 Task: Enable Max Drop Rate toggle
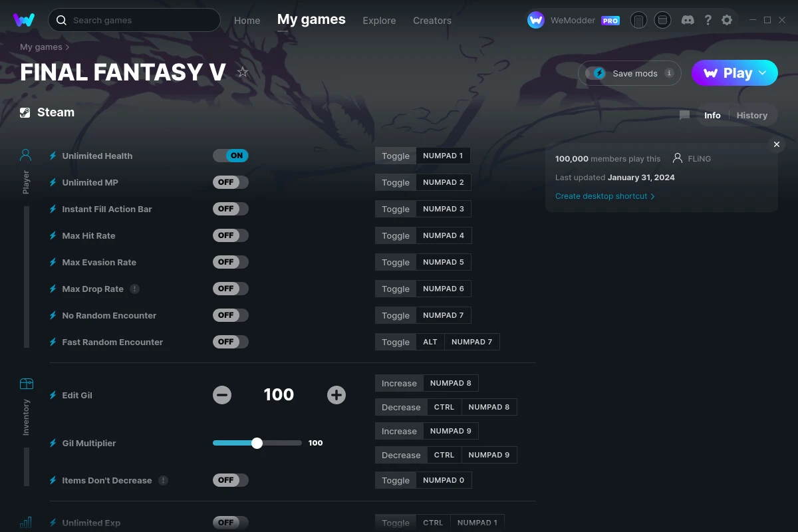(231, 289)
